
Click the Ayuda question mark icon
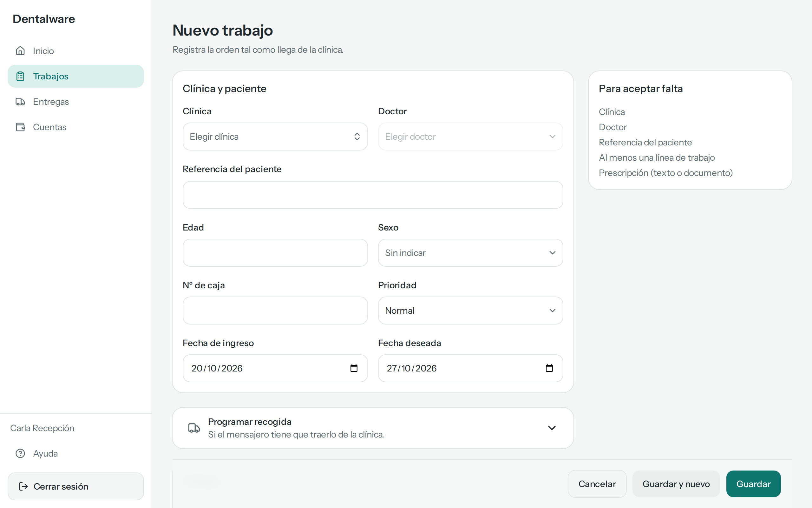21,454
